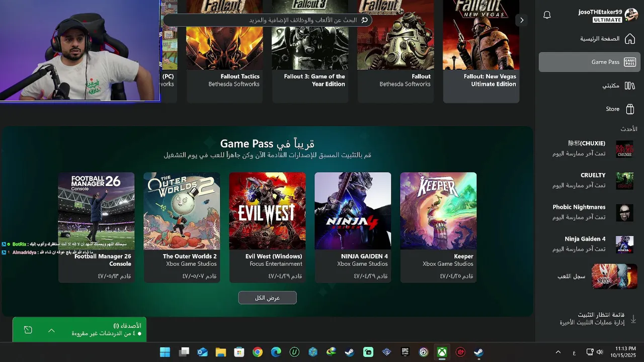Open File Explorer from the taskbar
Viewport: 644px width, 362px height.
coord(221,352)
